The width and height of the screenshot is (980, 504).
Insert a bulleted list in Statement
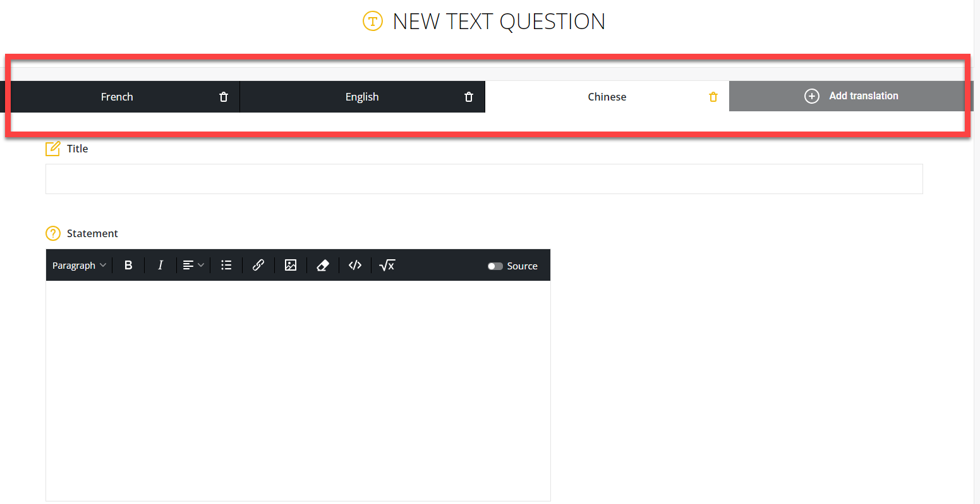tap(226, 266)
